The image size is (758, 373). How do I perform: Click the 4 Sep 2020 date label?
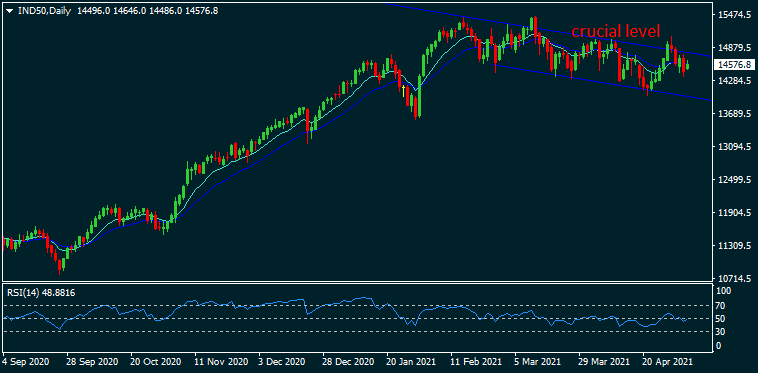click(x=25, y=361)
